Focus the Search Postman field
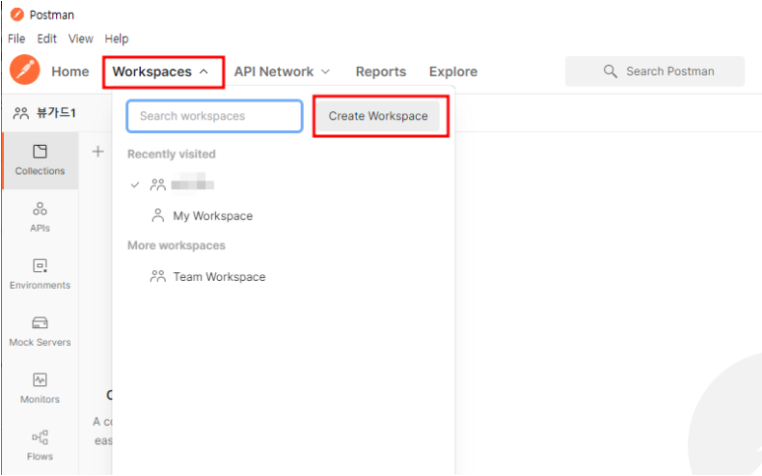This screenshot has width=762, height=476. (655, 71)
